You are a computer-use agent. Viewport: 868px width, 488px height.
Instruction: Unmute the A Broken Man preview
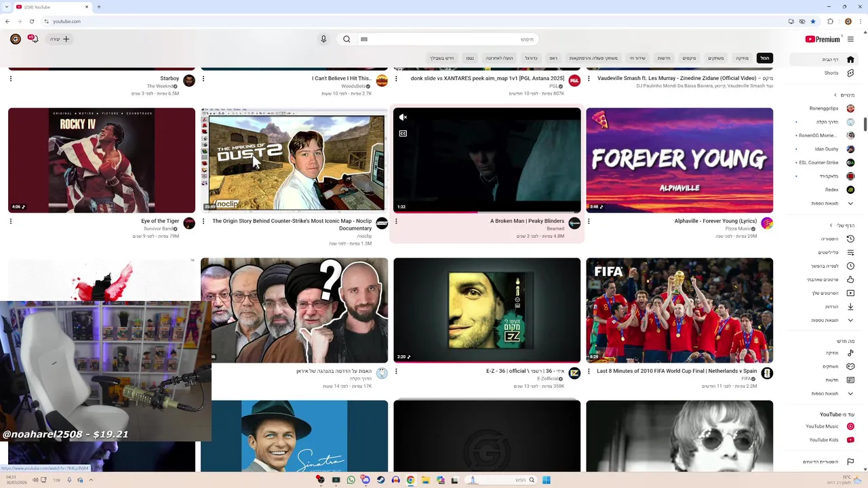click(x=403, y=117)
